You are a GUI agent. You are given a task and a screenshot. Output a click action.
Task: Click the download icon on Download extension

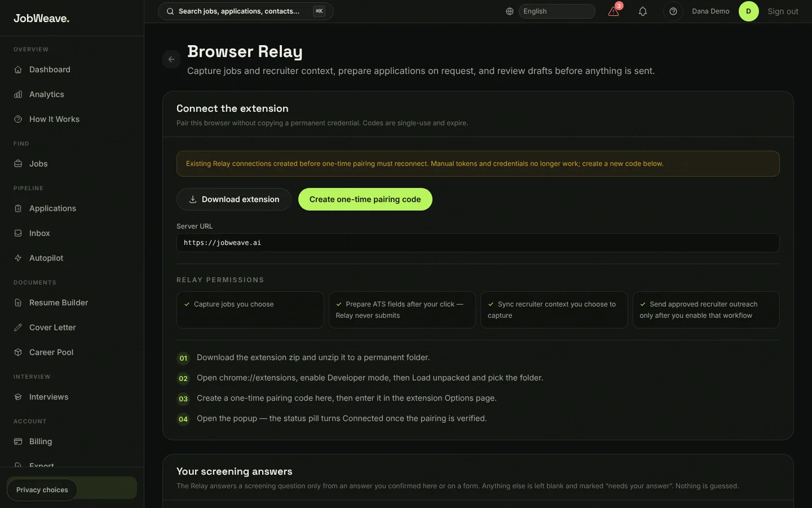193,199
